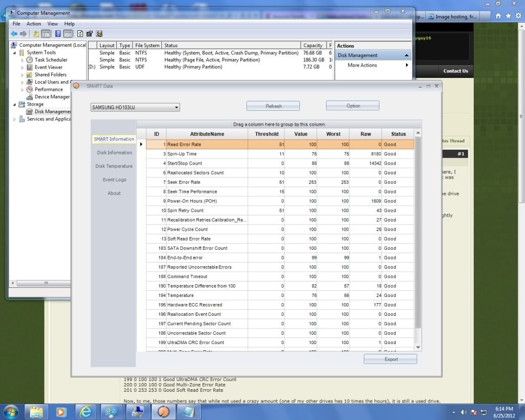Click the SMART table scrollbar up arrow

(x=418, y=133)
